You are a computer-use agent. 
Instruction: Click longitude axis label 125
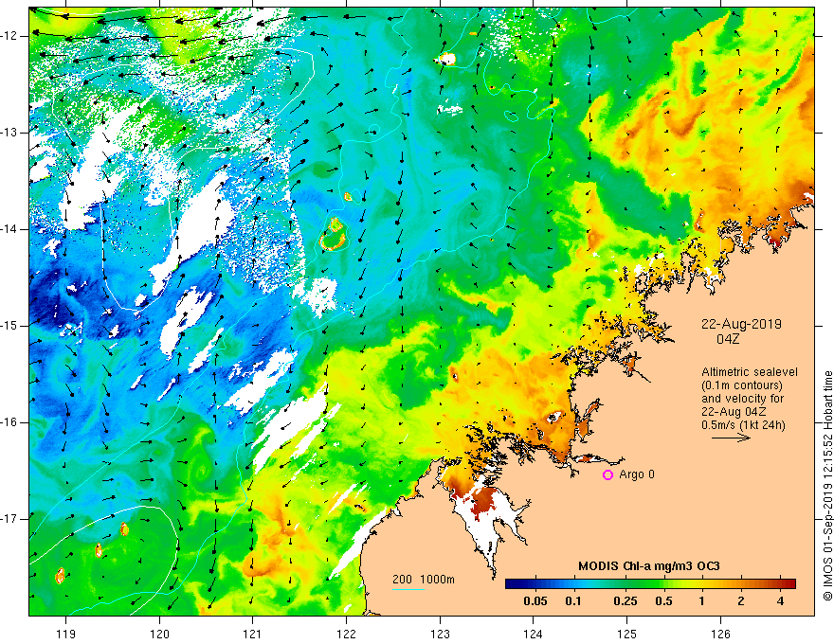[x=627, y=634]
